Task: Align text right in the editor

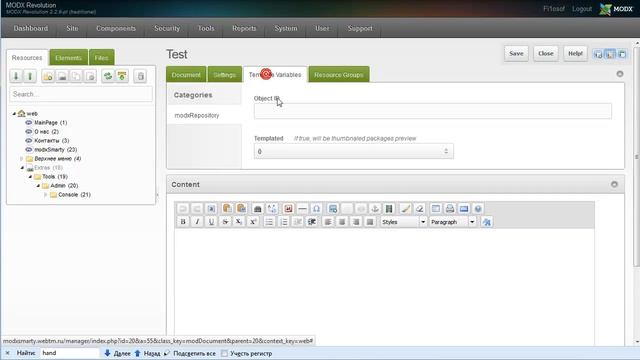Action: pyautogui.click(x=356, y=222)
